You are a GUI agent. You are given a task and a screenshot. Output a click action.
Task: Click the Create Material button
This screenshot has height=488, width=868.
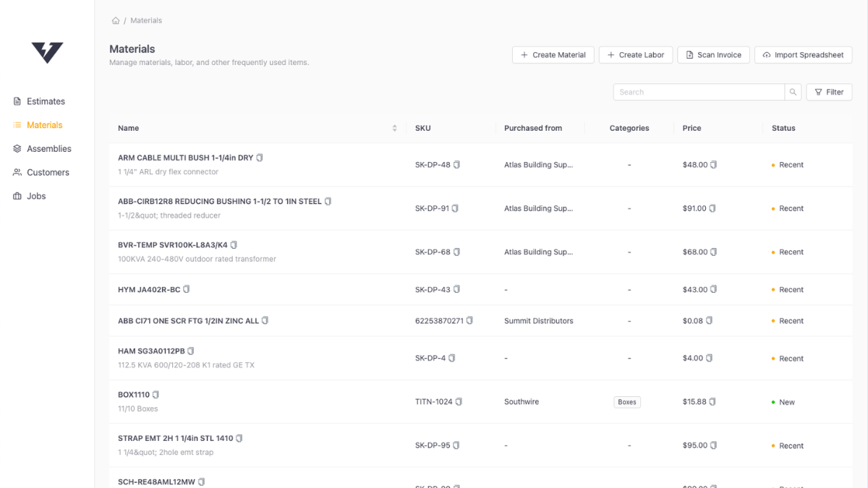pyautogui.click(x=553, y=55)
